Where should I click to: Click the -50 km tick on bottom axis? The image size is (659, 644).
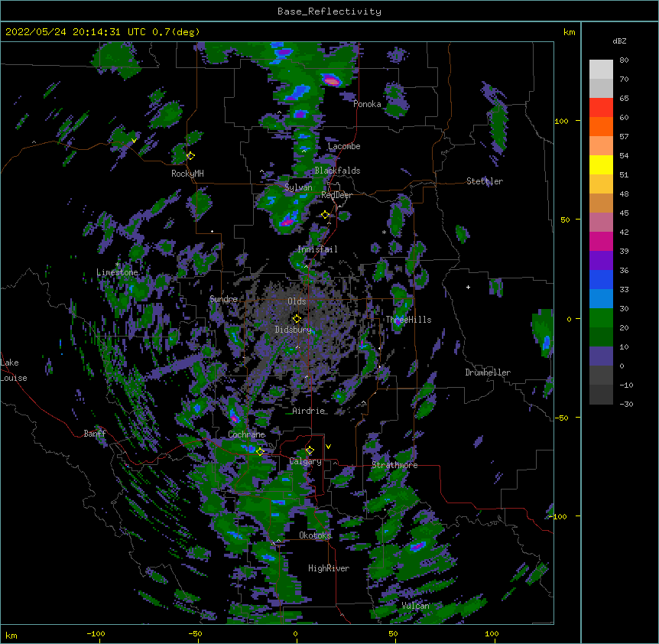[195, 633]
